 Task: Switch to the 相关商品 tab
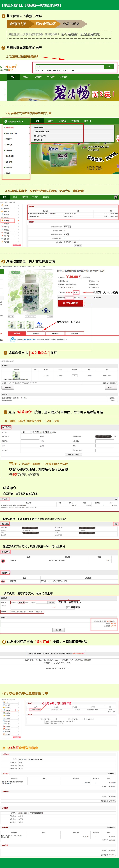tap(75, 333)
